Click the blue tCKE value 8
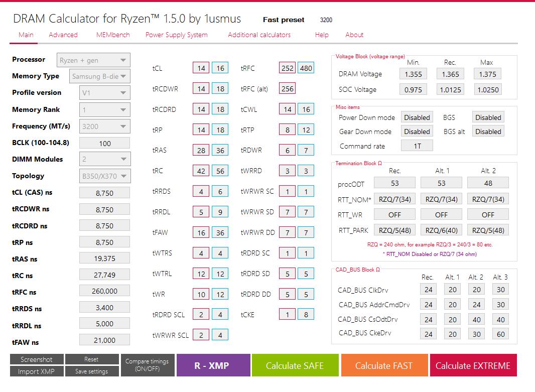This screenshot has width=535, height=392. [x=306, y=315]
